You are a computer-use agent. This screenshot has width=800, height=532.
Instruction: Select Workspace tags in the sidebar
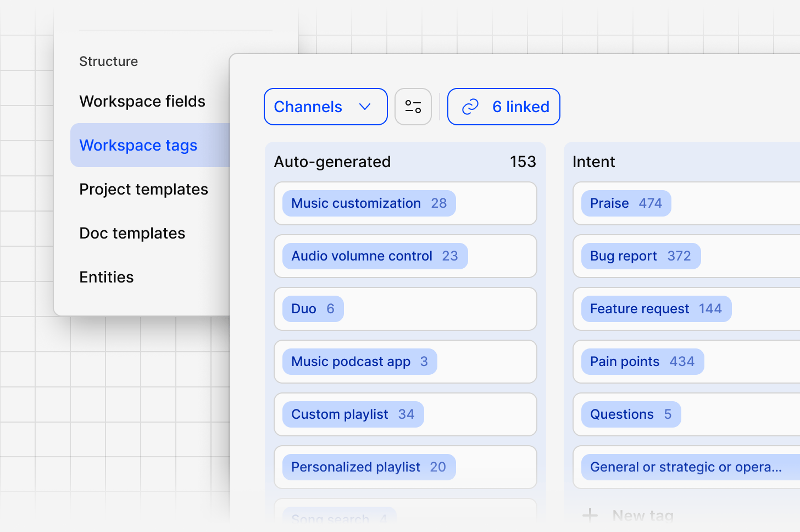point(150,145)
